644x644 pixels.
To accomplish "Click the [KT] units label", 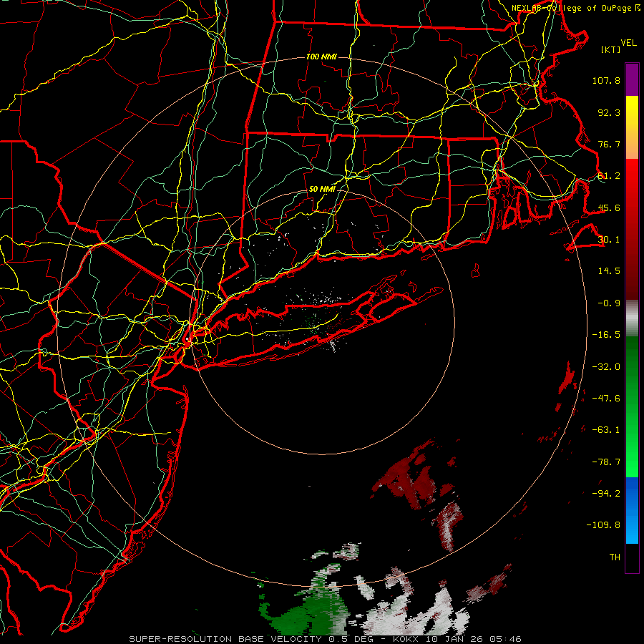I will pos(611,49).
